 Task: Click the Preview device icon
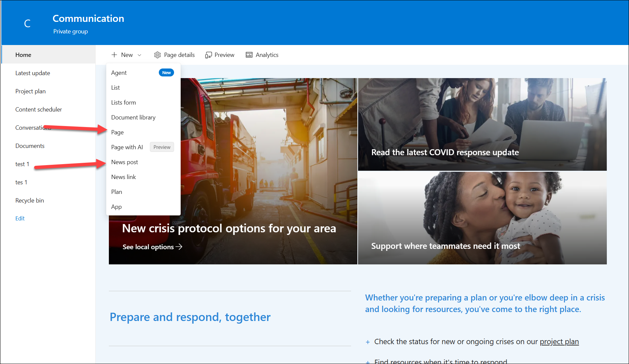(x=208, y=55)
